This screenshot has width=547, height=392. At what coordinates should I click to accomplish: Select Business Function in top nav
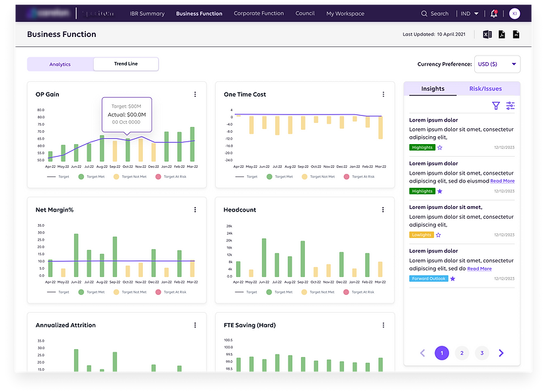point(199,14)
